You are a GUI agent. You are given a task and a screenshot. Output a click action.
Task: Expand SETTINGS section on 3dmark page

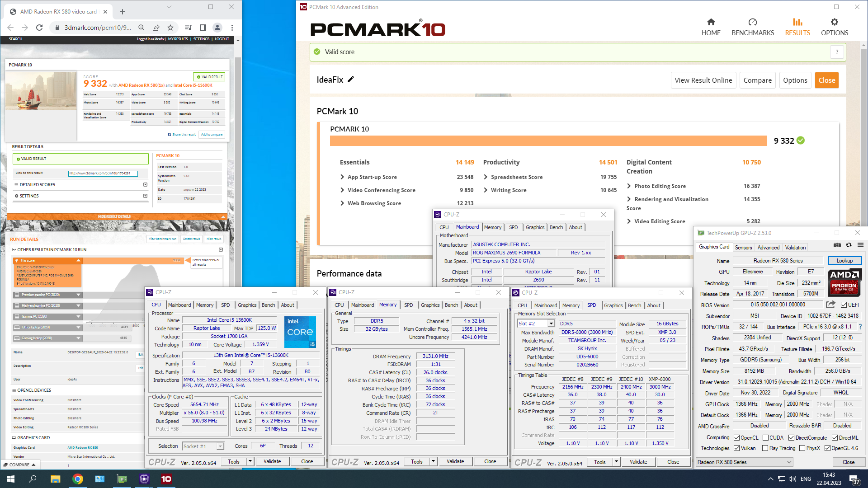coord(80,196)
